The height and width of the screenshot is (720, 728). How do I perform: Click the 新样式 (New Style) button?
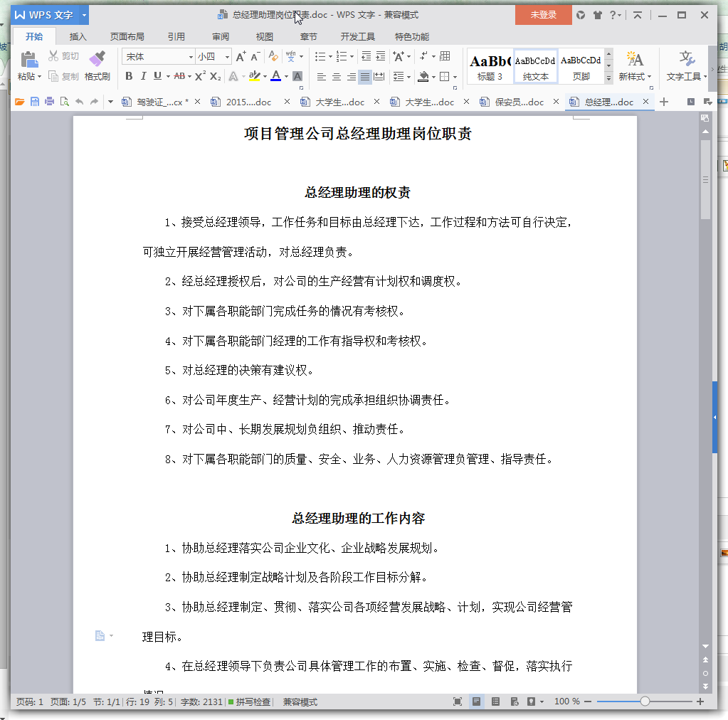(635, 66)
